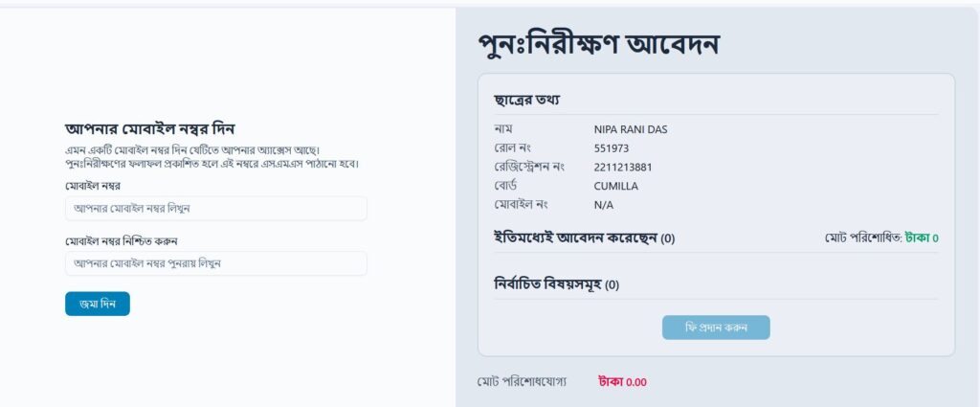The width and height of the screenshot is (980, 407).
Task: Focus the মোবাইল নম্বর নিশ্চিত করুন input field
Action: click(x=215, y=263)
